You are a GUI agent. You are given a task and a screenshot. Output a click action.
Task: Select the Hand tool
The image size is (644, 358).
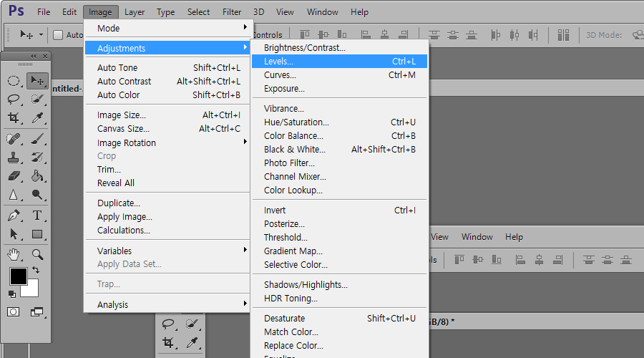point(14,253)
